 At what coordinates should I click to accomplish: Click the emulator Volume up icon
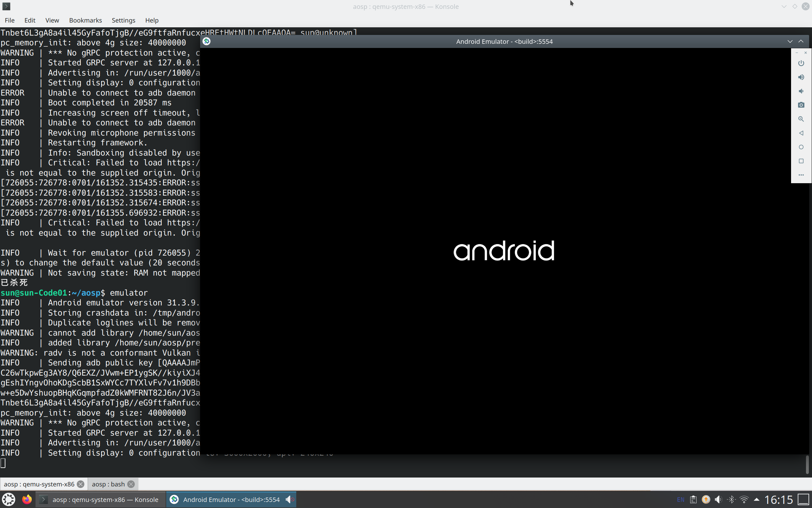[801, 77]
